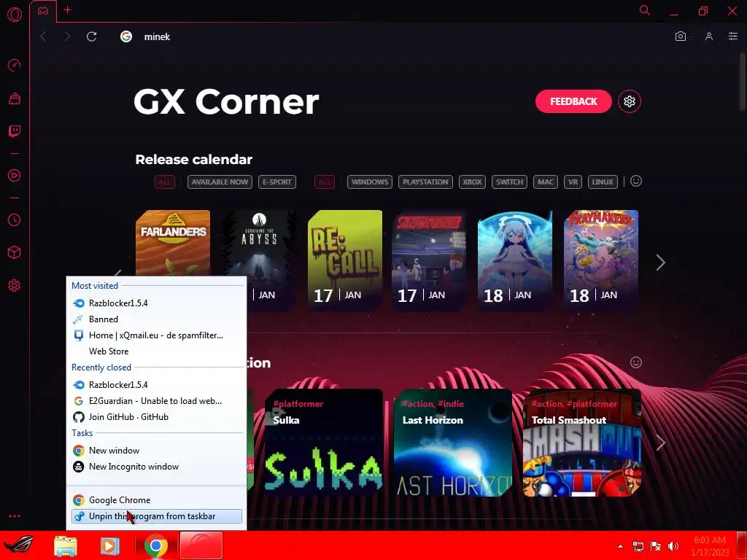The width and height of the screenshot is (747, 560).
Task: Open Extensions cube icon in sidebar
Action: coord(15,252)
